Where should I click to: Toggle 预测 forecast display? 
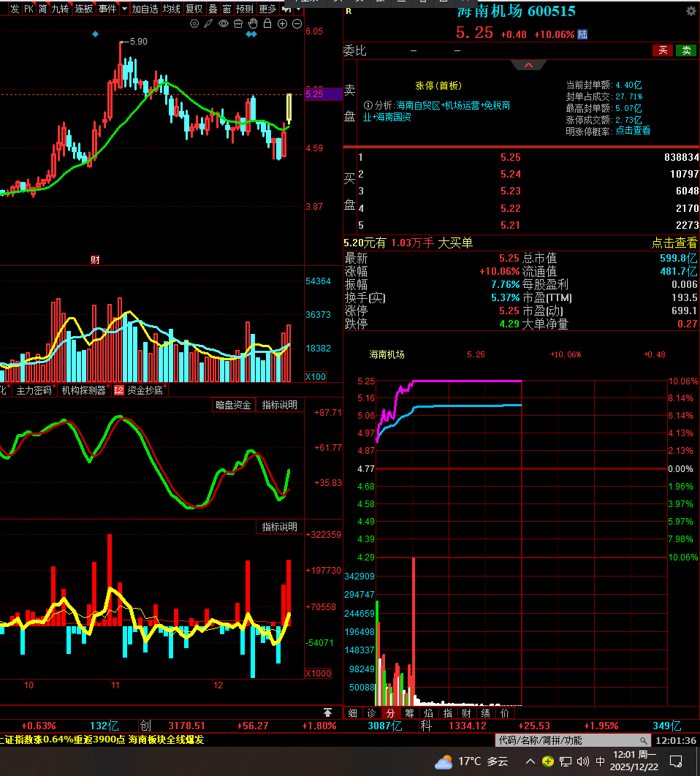click(x=245, y=9)
